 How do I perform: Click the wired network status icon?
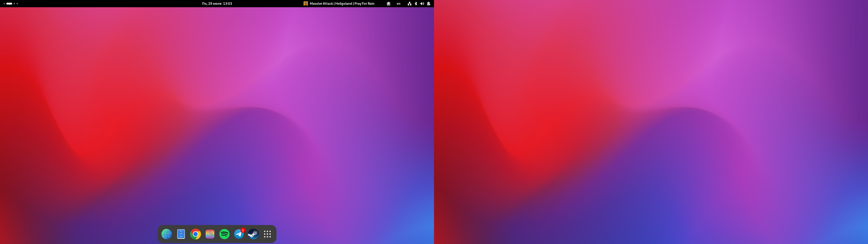point(409,4)
